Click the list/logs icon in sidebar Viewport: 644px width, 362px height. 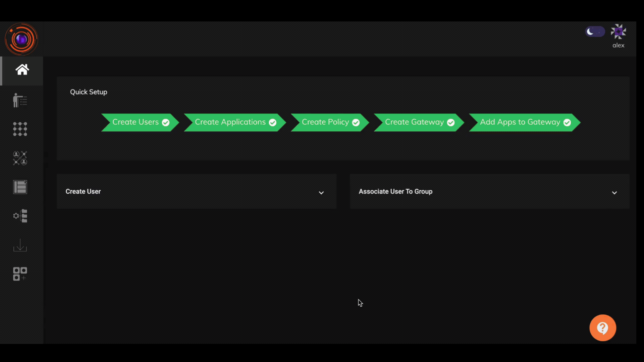[x=21, y=186]
